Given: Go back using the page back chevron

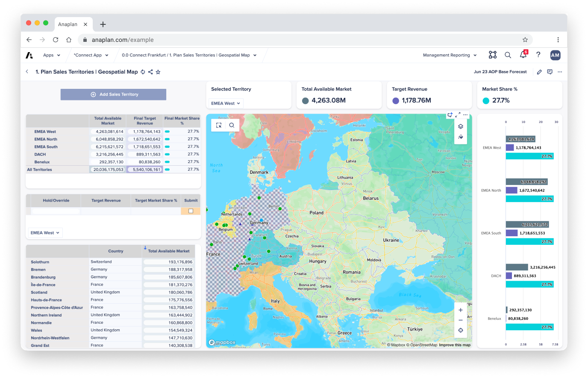Looking at the screenshot, I should (27, 72).
